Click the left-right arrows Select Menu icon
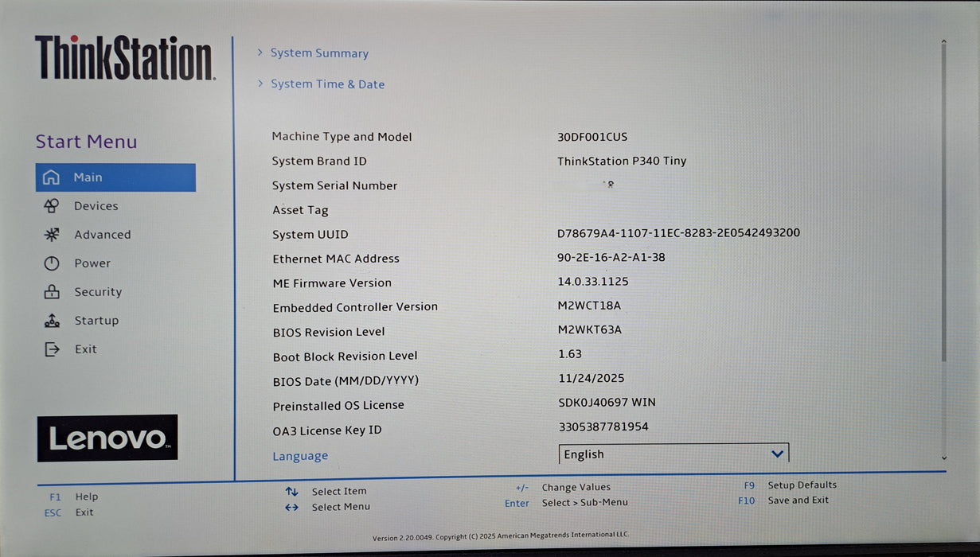Image resolution: width=980 pixels, height=557 pixels. pos(291,507)
